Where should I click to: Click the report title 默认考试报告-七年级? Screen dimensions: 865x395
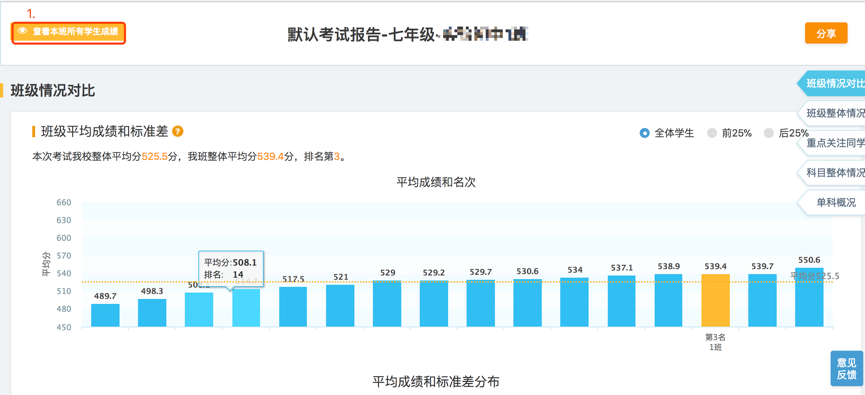(360, 35)
